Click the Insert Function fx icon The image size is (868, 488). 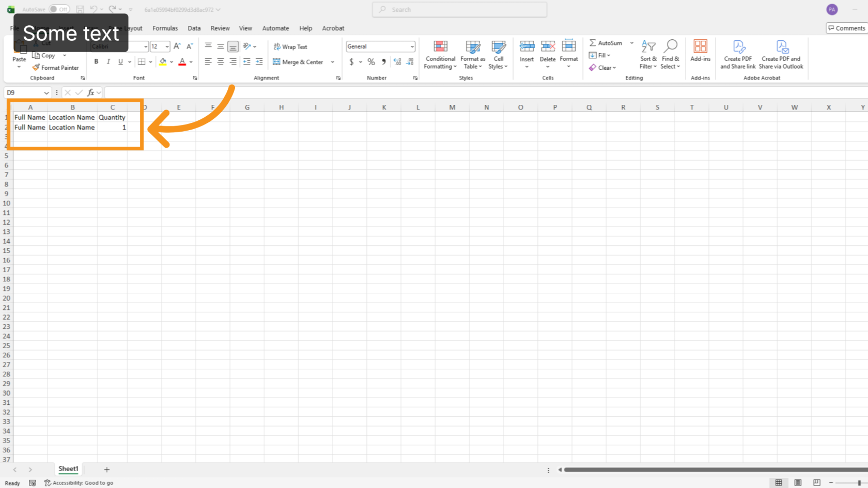coord(90,92)
